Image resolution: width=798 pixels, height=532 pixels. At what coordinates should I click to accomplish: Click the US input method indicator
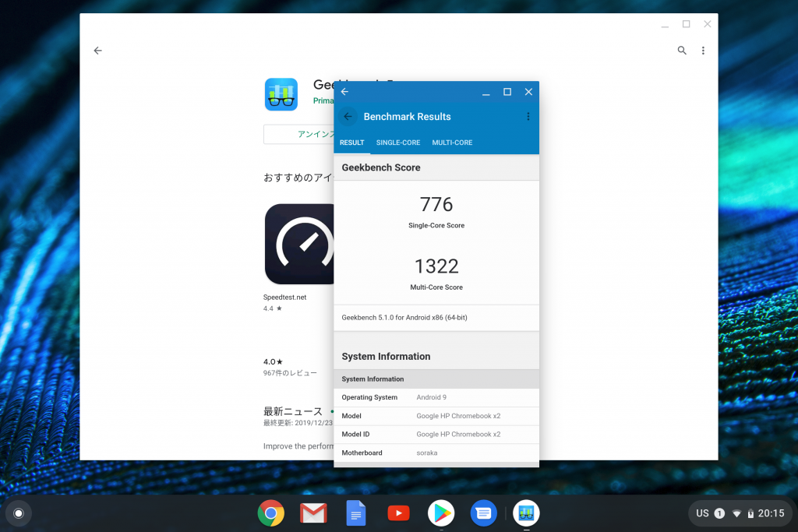click(702, 513)
